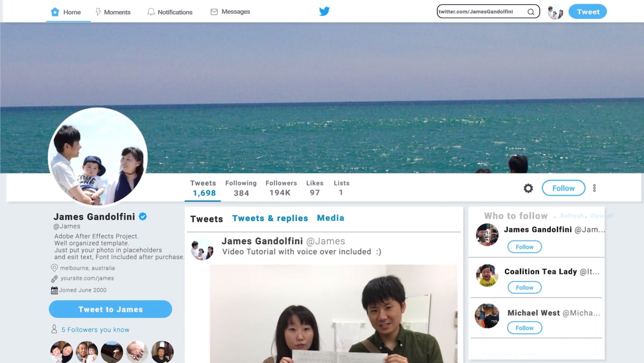Screen dimensions: 644x363
Task: Click the tweet author's small avatar
Action: 202,249
